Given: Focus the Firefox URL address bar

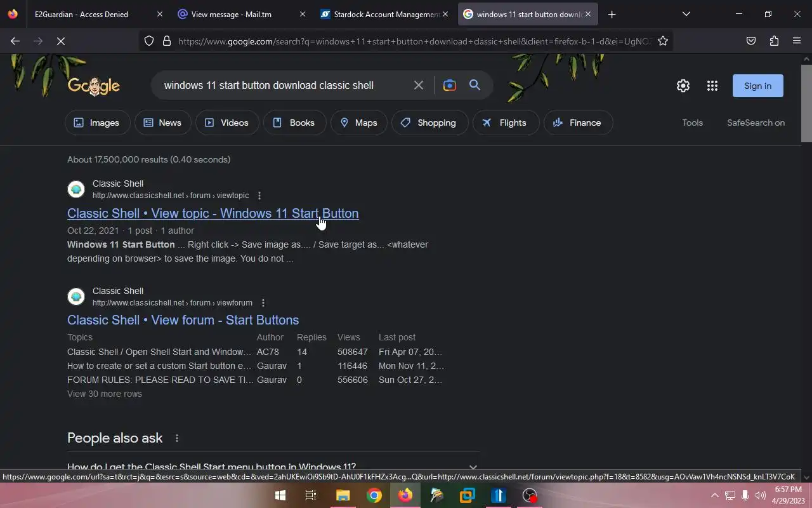Looking at the screenshot, I should pos(413,41).
